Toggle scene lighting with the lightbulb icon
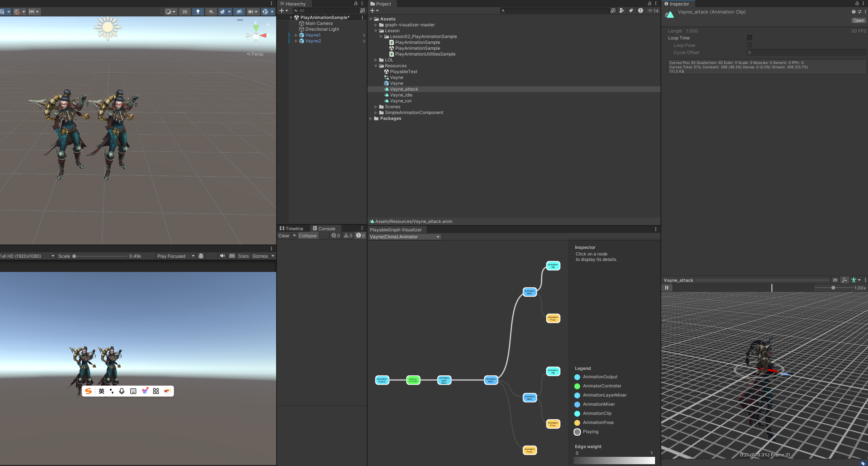Screen dimensions: 868x466 [x=198, y=12]
